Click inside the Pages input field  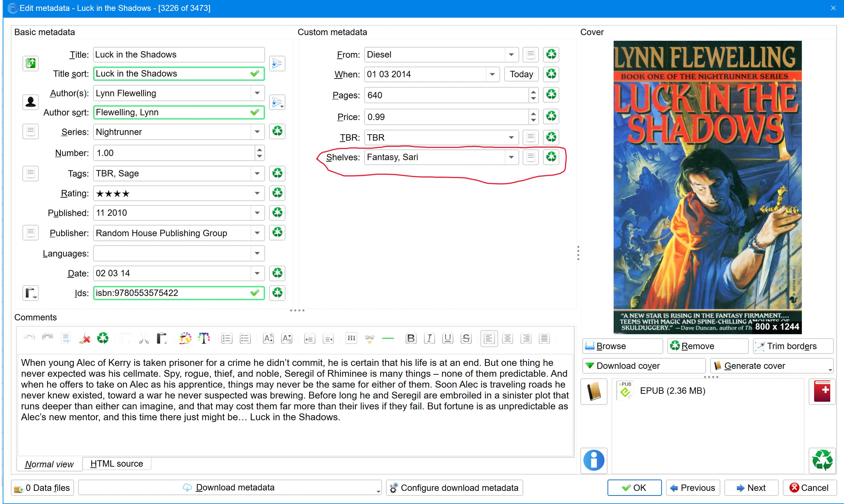pyautogui.click(x=446, y=95)
